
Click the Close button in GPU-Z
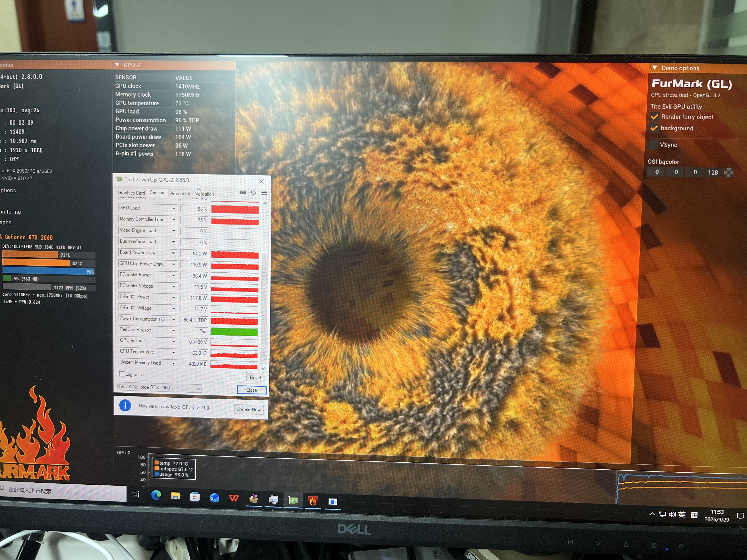252,390
